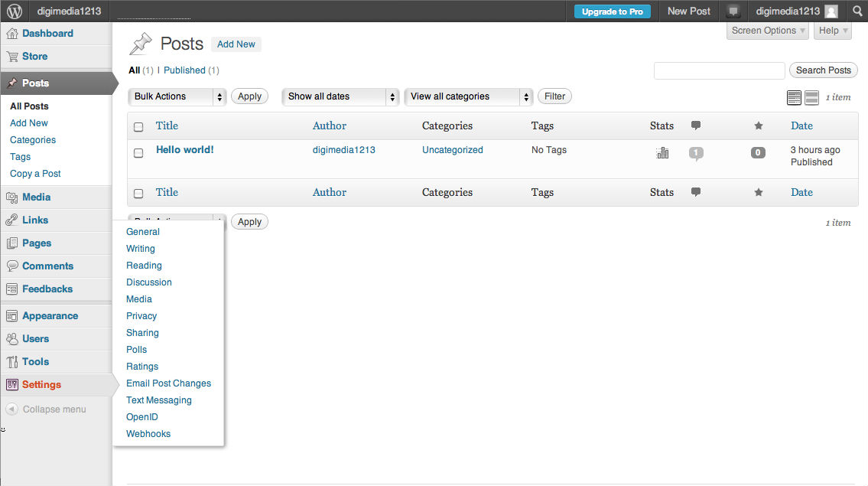Click the likes count badge showing 0

[758, 152]
